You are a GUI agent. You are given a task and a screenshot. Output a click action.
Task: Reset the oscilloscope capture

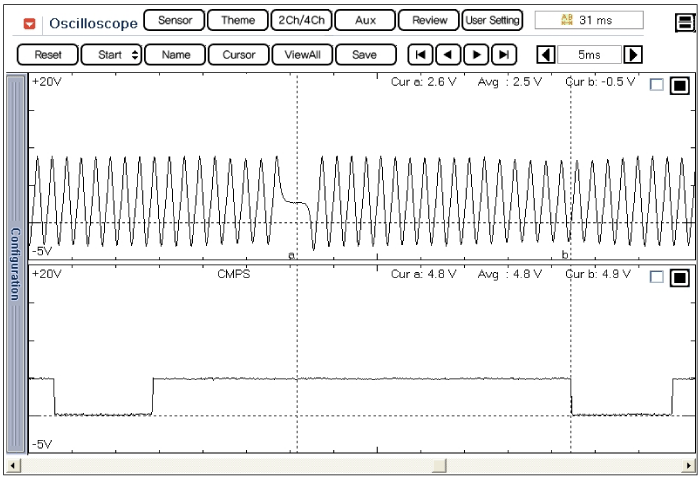[48, 55]
